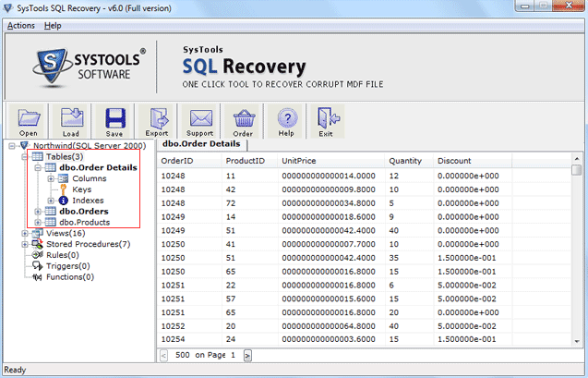588x378 pixels.
Task: Click the Columns node icon
Action: (64, 178)
